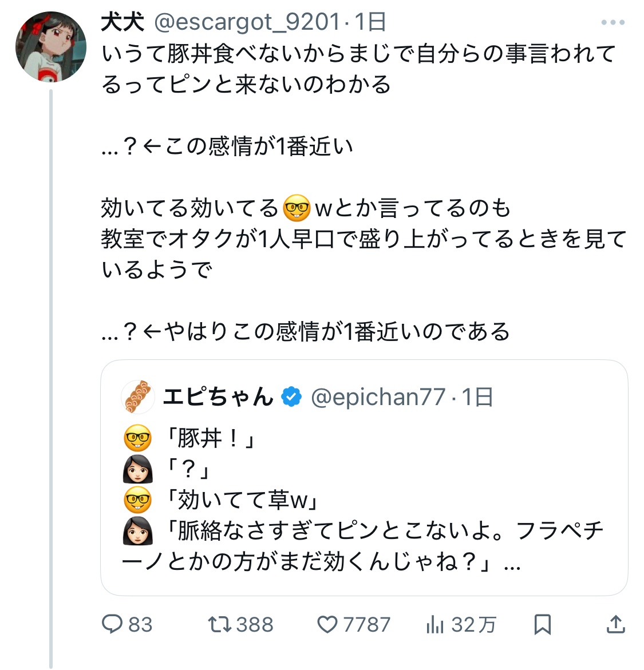Tap the 1日 timestamp of the main tweet
Image resolution: width=644 pixels, height=670 pixels.
tap(370, 22)
